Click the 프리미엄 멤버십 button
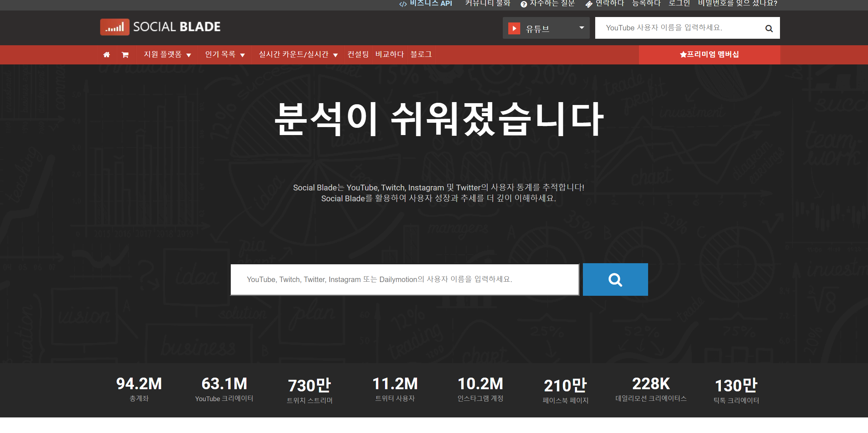This screenshot has height=433, width=868. [709, 55]
